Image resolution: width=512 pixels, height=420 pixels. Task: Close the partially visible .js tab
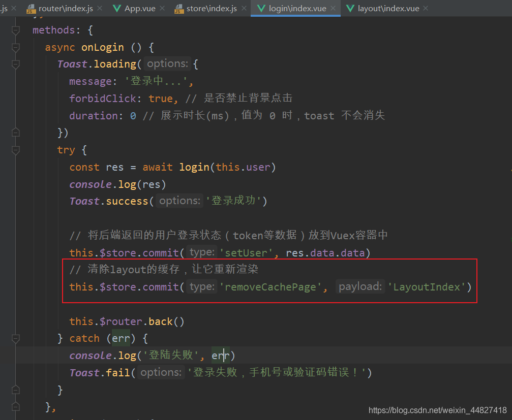[x=14, y=9]
